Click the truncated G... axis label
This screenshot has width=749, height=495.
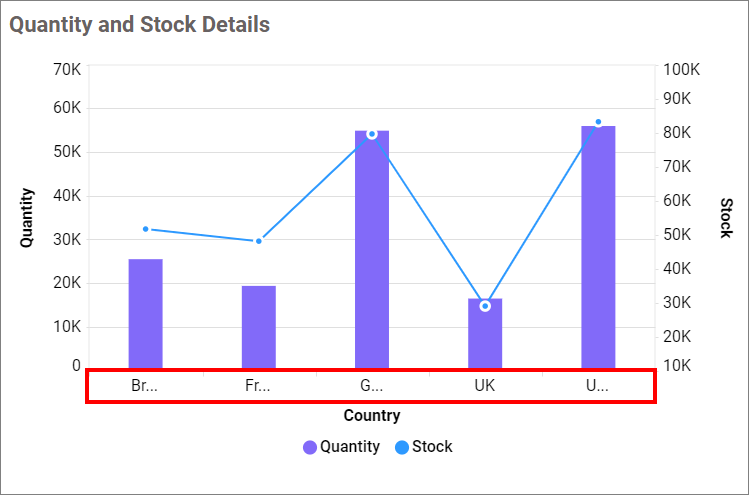point(371,386)
